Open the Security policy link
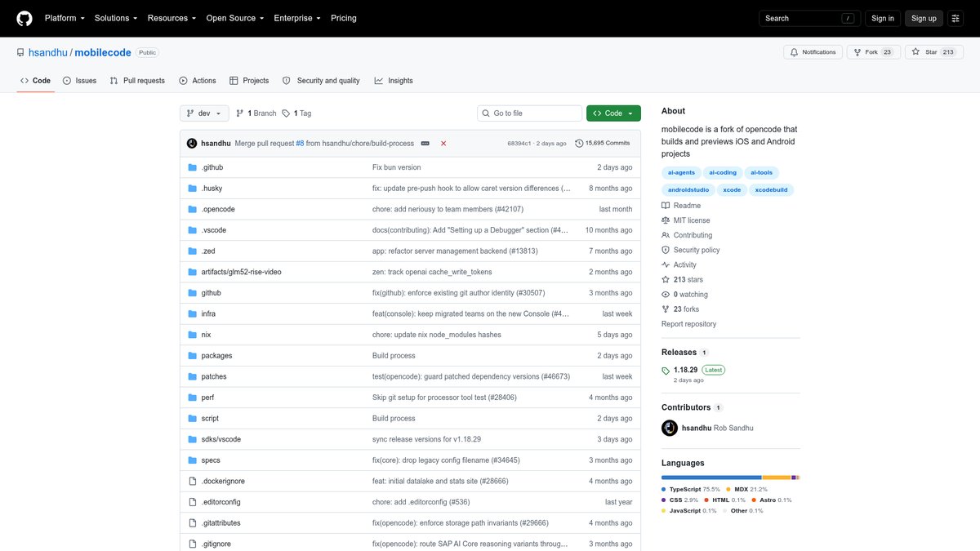This screenshot has width=980, height=551. pyautogui.click(x=691, y=250)
